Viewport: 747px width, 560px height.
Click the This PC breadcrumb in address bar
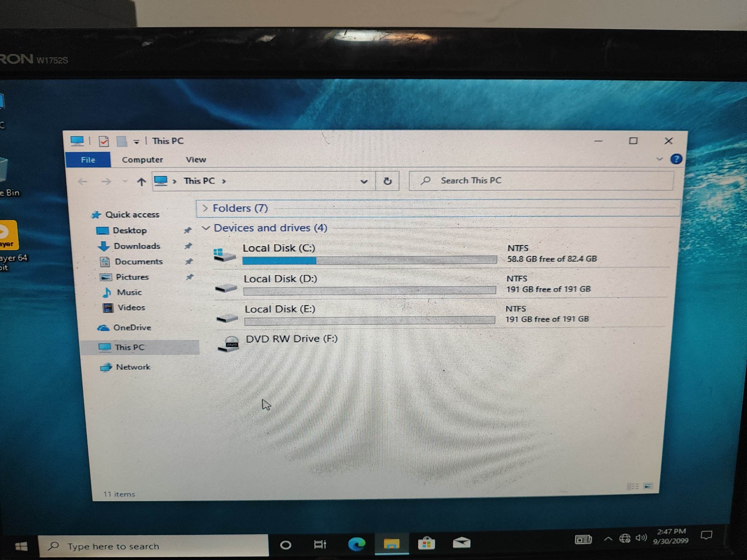click(199, 181)
